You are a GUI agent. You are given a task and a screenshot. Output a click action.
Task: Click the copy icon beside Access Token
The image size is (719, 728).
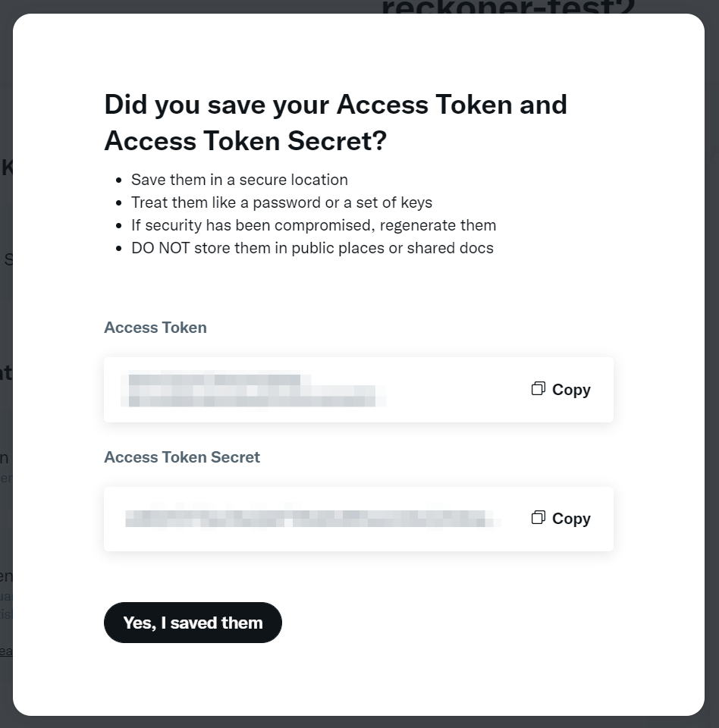pyautogui.click(x=538, y=389)
